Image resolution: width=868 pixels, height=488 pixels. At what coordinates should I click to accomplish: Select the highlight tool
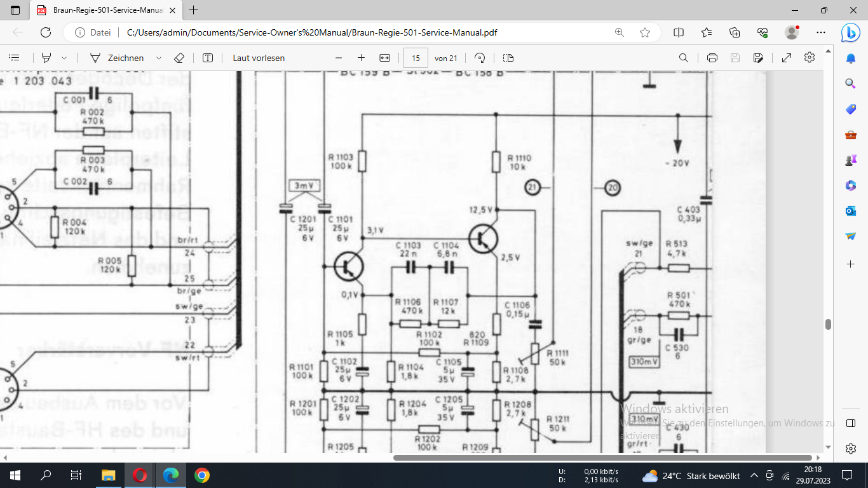(46, 58)
